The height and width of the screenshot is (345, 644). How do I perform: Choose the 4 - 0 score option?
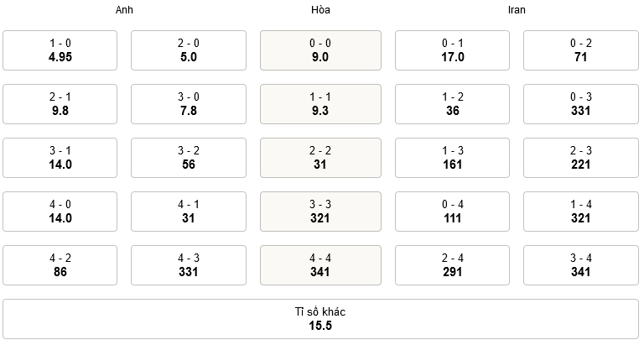click(60, 212)
